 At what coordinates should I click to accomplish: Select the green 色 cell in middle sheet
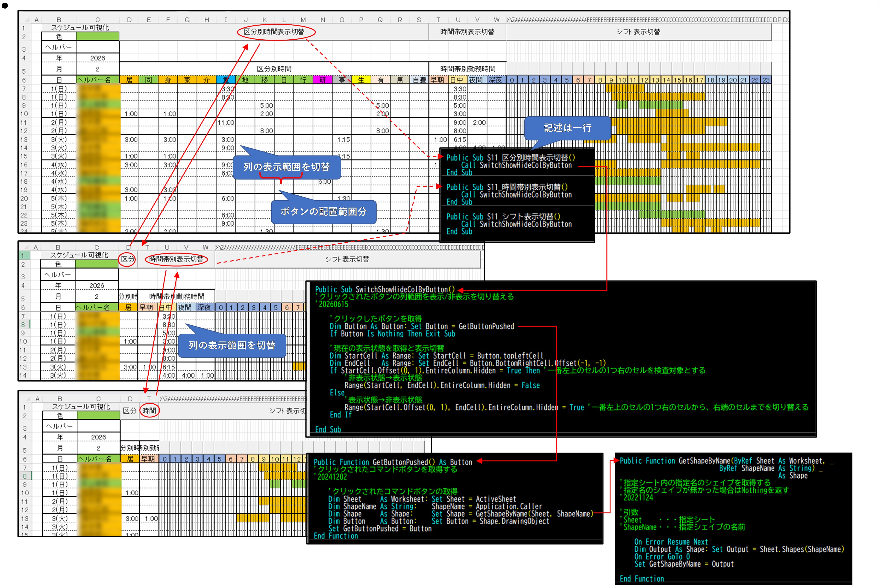(x=97, y=264)
